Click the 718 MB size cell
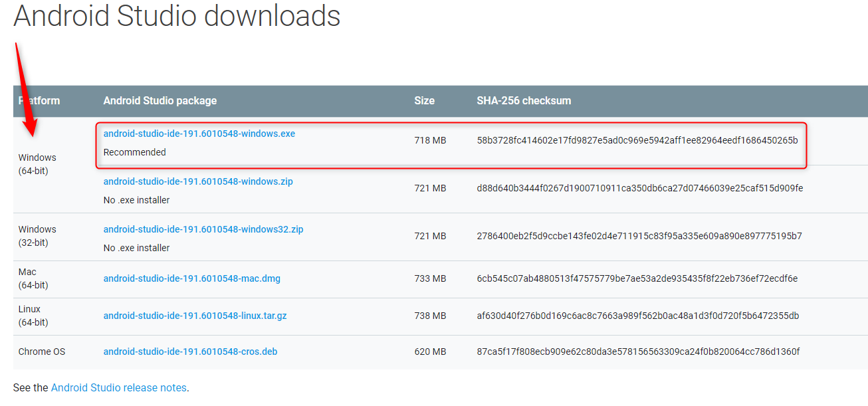The image size is (868, 406). click(x=430, y=140)
